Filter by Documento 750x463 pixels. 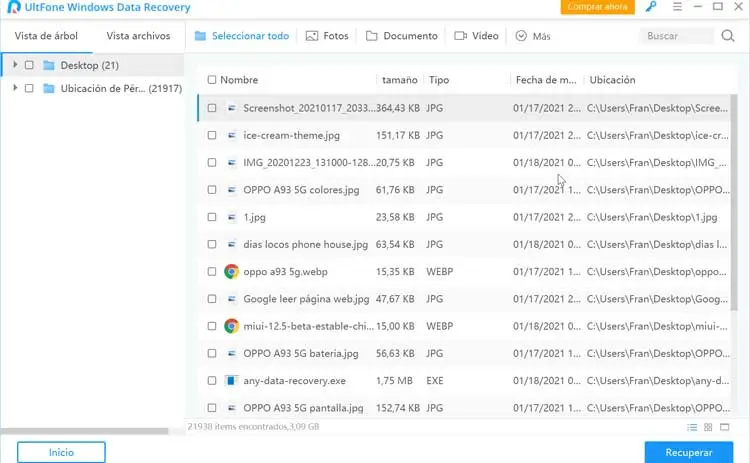click(x=402, y=36)
